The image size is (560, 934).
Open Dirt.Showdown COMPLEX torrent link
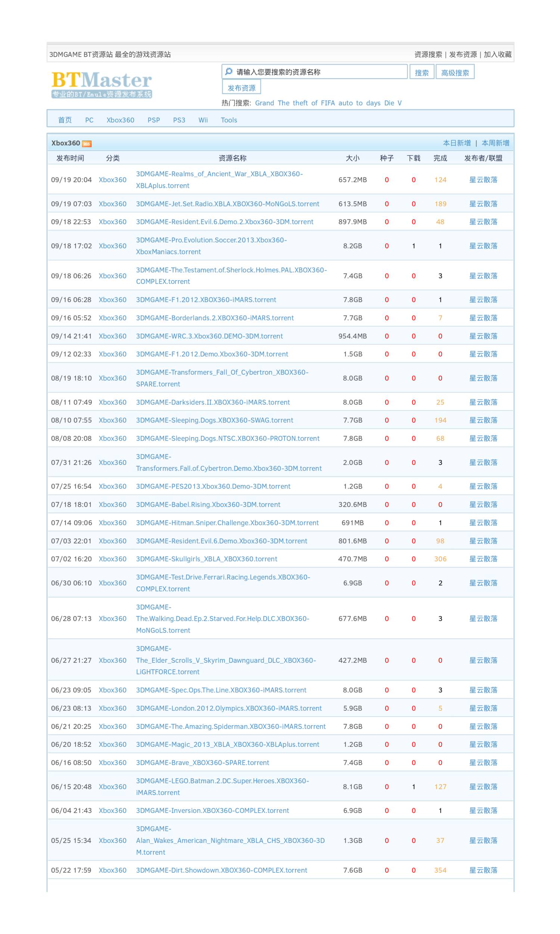[x=221, y=870]
